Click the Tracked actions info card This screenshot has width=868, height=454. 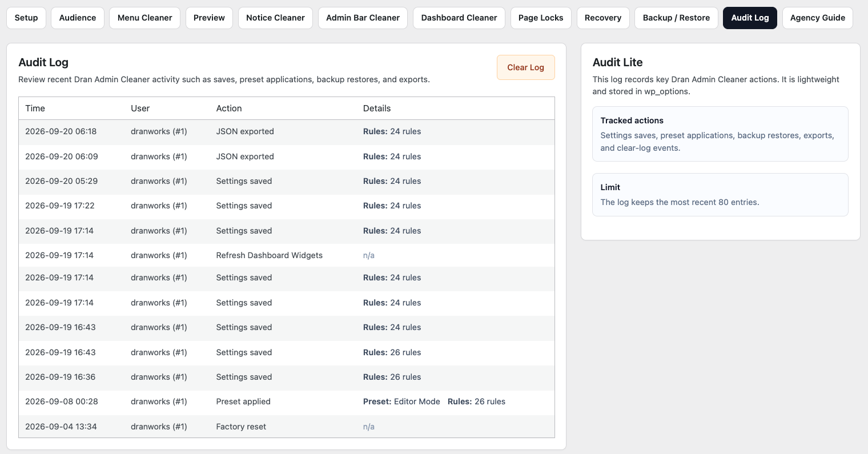(720, 134)
